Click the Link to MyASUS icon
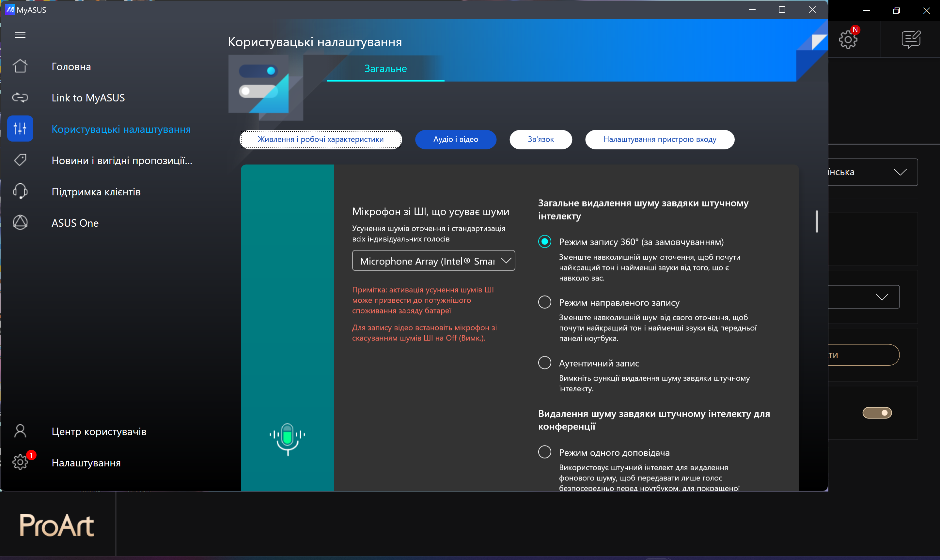Viewport: 940px width, 560px height. (x=20, y=98)
